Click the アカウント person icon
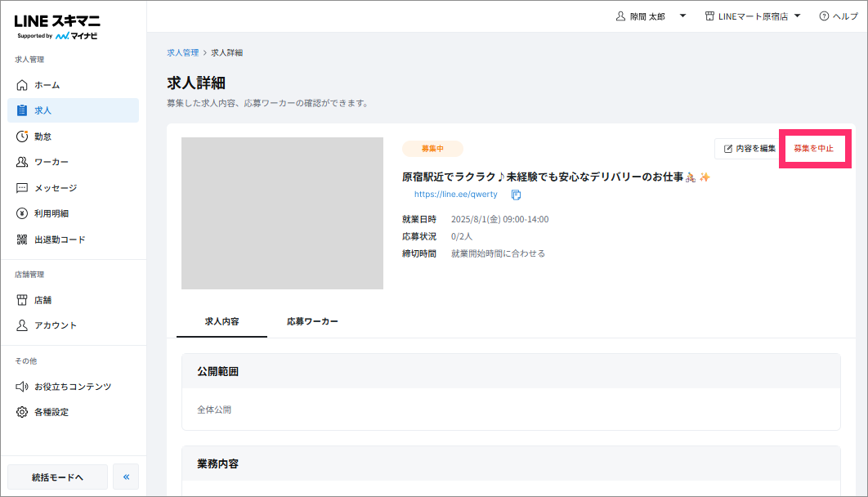The image size is (868, 497). tap(21, 325)
